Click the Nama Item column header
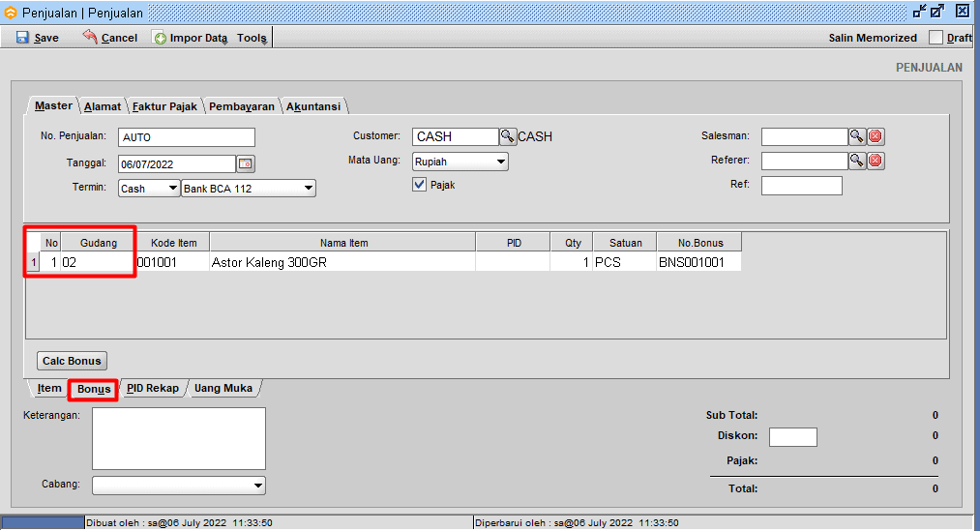This screenshot has height=531, width=980. click(343, 243)
